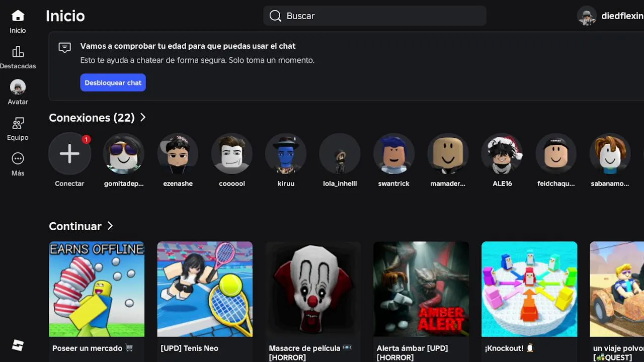Screen dimensions: 644x362
Task: Click the [UPD] Tenis Neo title text
Action: tap(189, 348)
